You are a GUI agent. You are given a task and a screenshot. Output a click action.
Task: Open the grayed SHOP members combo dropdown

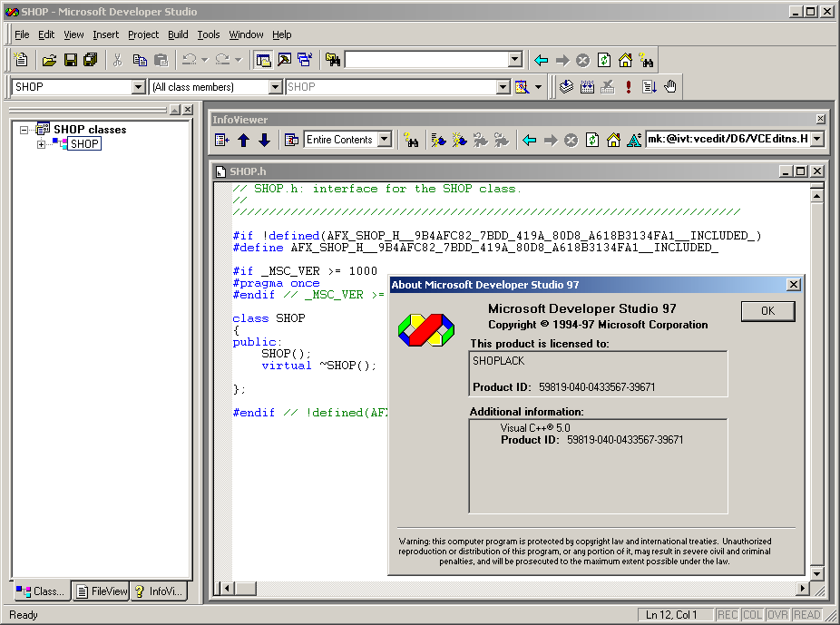click(503, 87)
